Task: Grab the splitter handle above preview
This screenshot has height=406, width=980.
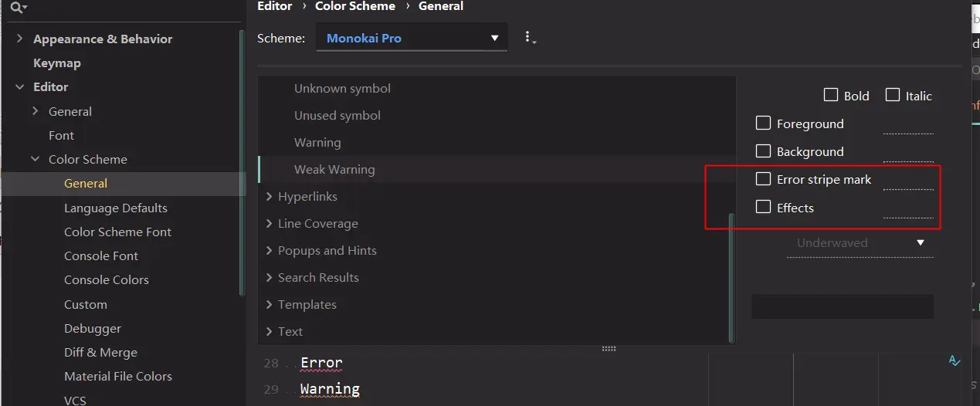Action: tap(609, 349)
